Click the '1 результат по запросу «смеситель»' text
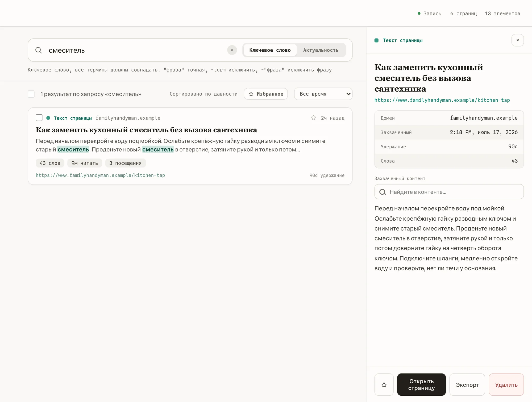The width and height of the screenshot is (532, 402). pyautogui.click(x=91, y=94)
